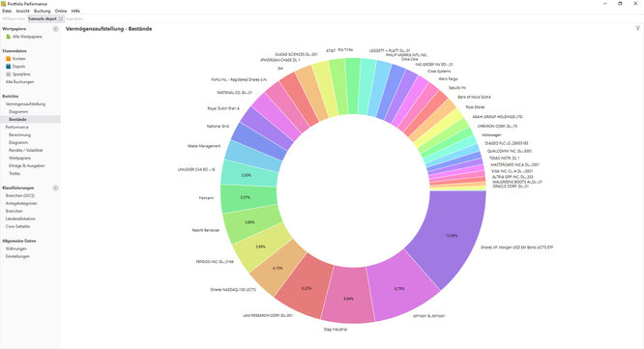
Task: Click the green Alle Wertpapiere icon
Action: click(x=8, y=37)
